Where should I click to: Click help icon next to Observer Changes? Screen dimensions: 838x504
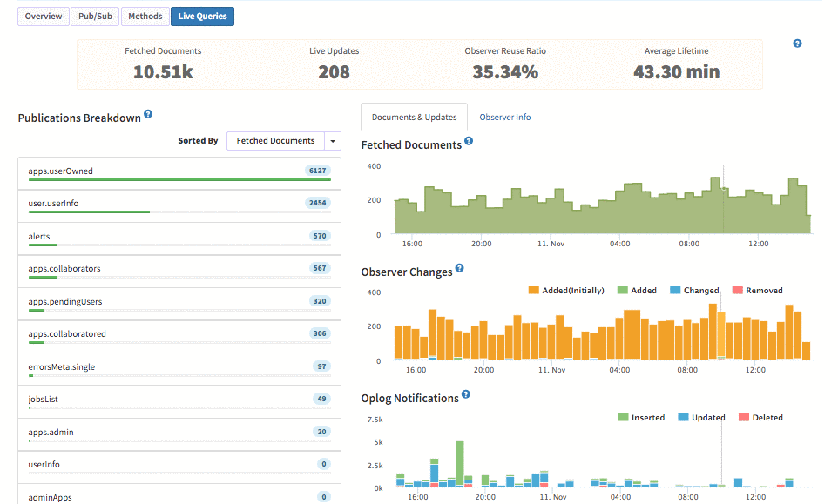click(x=460, y=268)
